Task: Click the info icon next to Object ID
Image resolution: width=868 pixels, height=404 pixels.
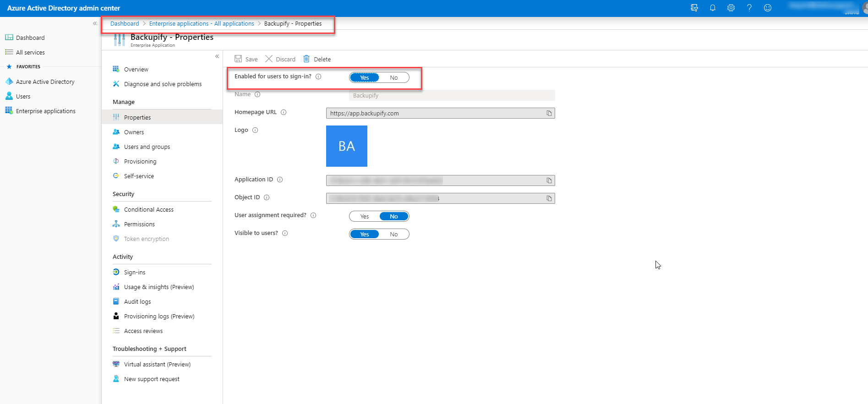Action: point(267,197)
